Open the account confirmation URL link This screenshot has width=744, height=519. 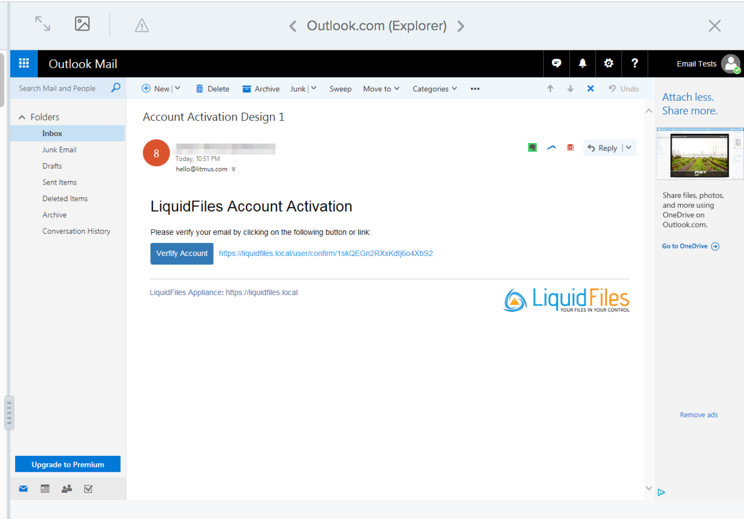pyautogui.click(x=326, y=253)
